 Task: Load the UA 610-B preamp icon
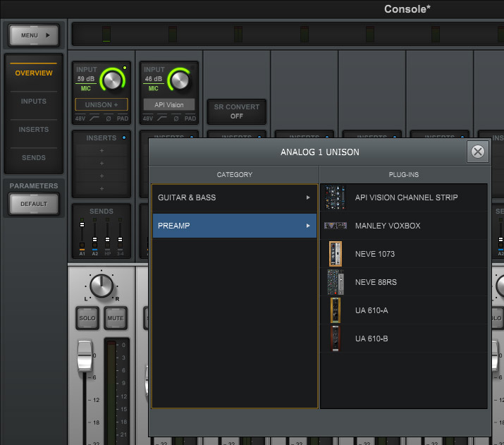(336, 339)
